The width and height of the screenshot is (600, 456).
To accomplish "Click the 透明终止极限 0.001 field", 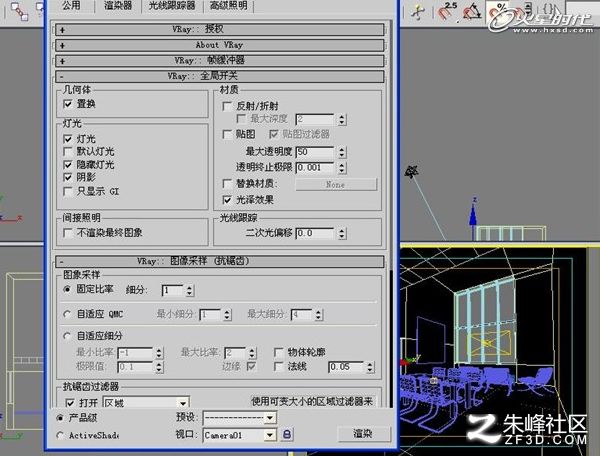I will tap(315, 168).
